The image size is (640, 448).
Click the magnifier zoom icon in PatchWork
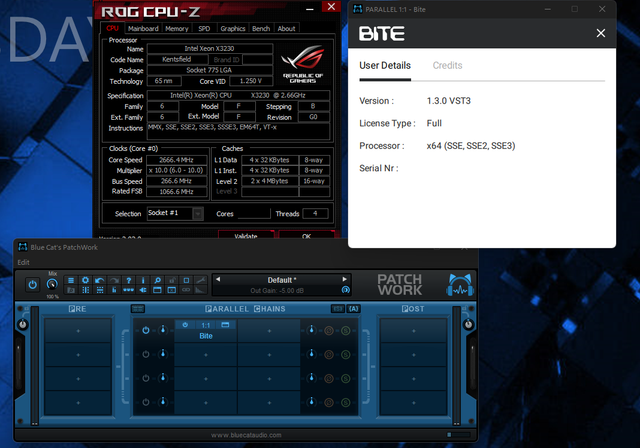click(x=157, y=280)
